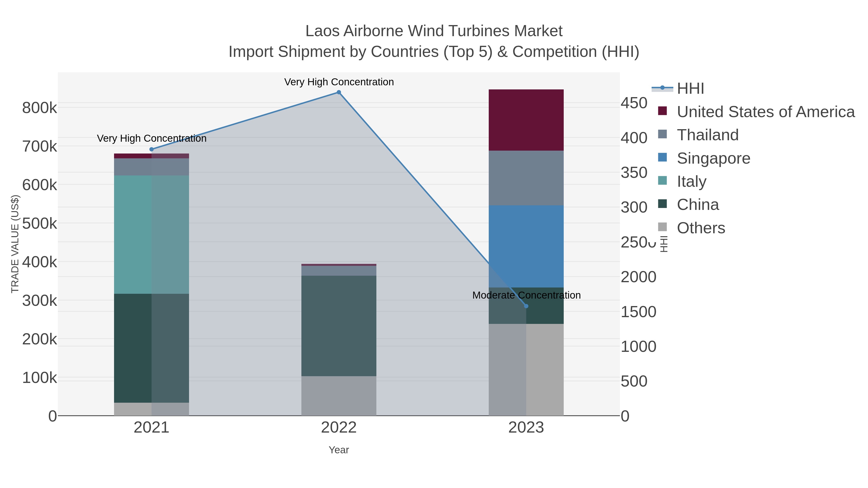The image size is (868, 488).
Task: Click 'Moderate Concentration' annotation
Action: click(526, 295)
